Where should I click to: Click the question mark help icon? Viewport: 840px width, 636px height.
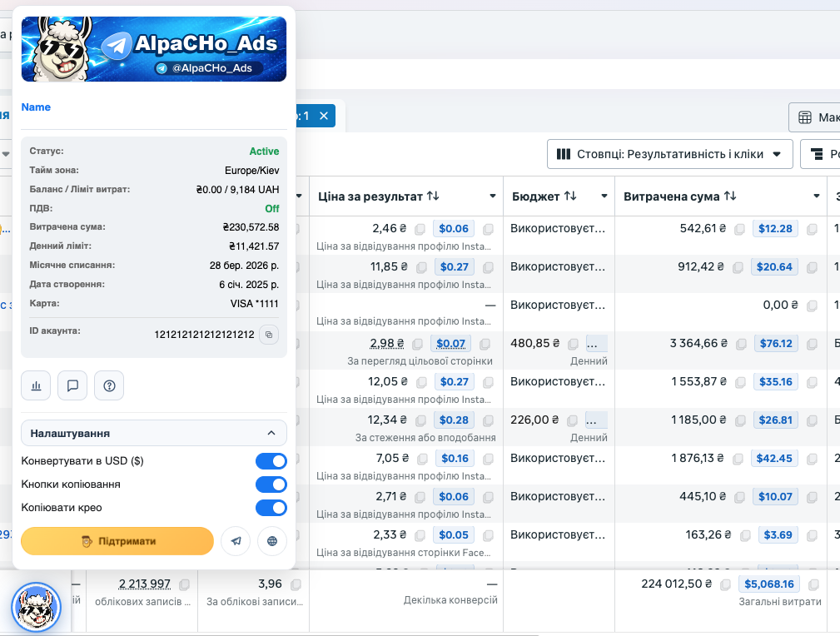tap(109, 385)
